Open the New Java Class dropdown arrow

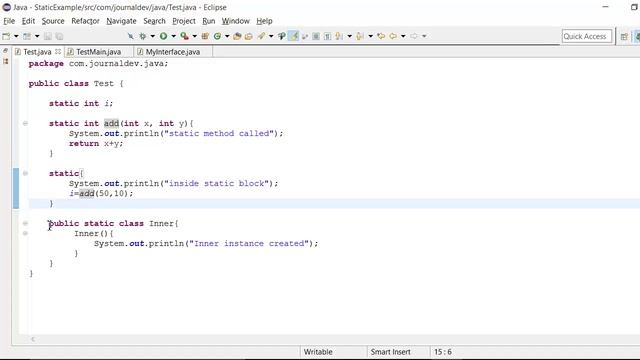pyautogui.click(x=227, y=36)
